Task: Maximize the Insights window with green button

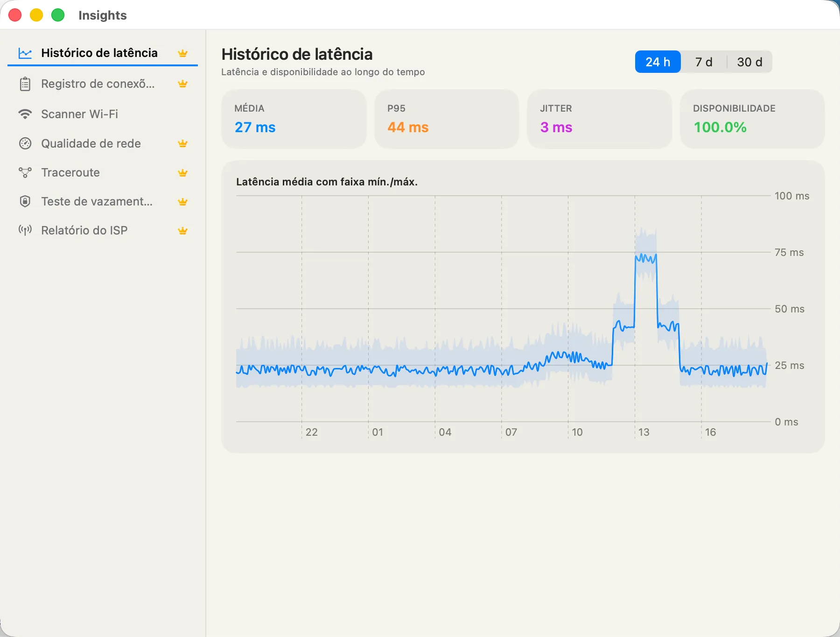Action: point(58,15)
